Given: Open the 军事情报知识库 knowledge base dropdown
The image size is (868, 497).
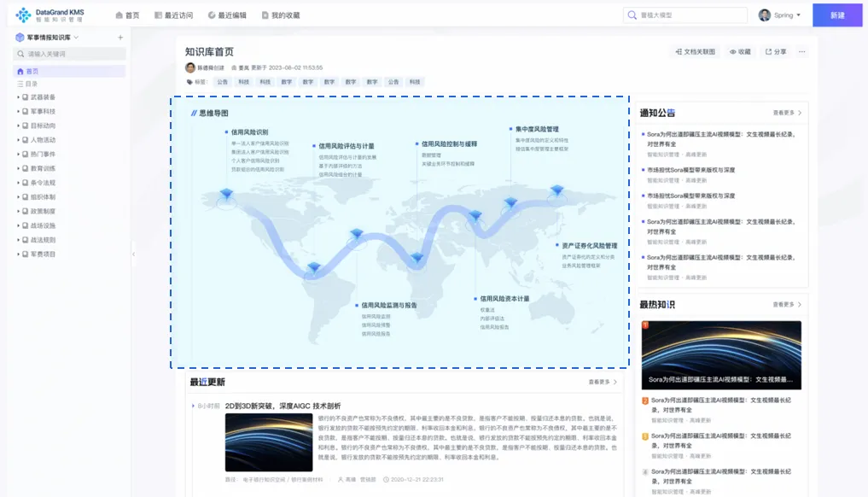Looking at the screenshot, I should [x=76, y=38].
